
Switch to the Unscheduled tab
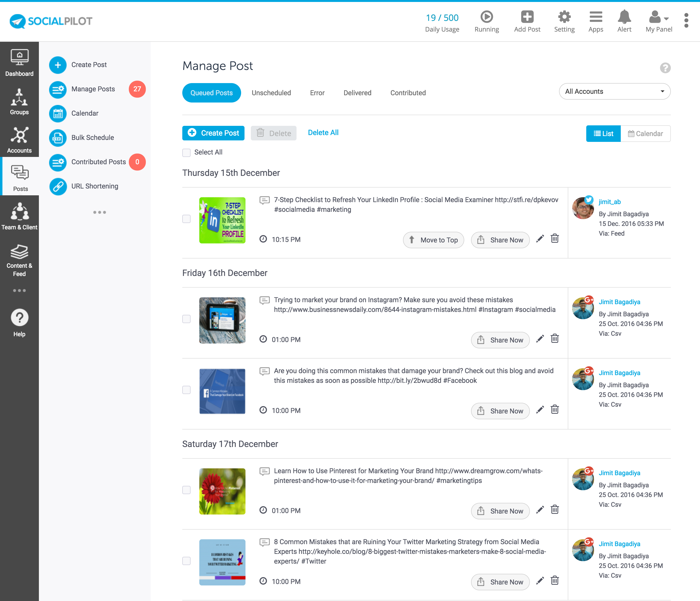coord(271,93)
